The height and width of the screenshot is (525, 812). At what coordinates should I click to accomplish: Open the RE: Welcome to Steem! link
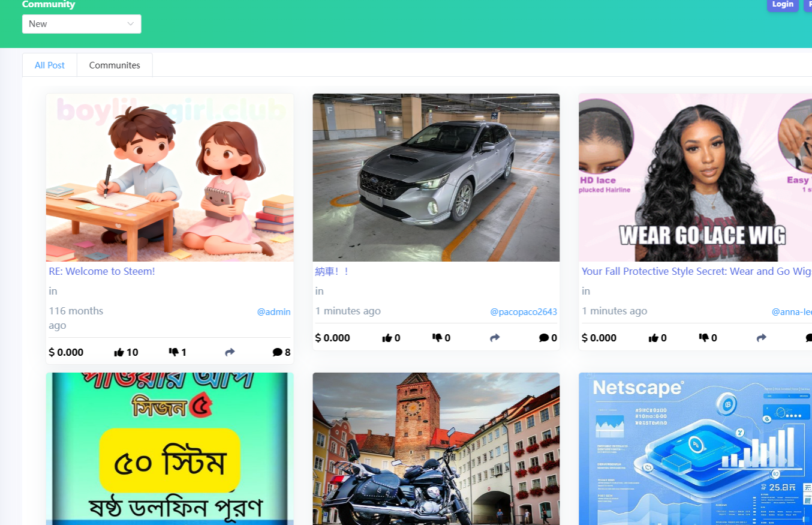tap(102, 271)
